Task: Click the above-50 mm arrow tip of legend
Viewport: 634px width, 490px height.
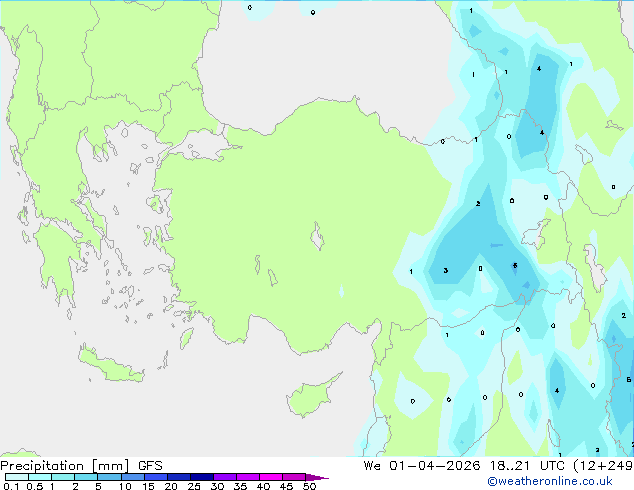Action: coord(317,477)
